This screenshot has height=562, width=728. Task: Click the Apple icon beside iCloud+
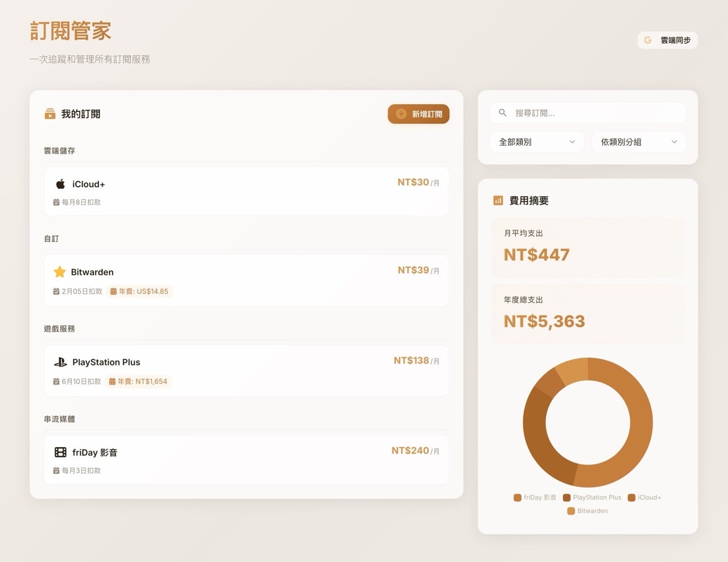(60, 184)
